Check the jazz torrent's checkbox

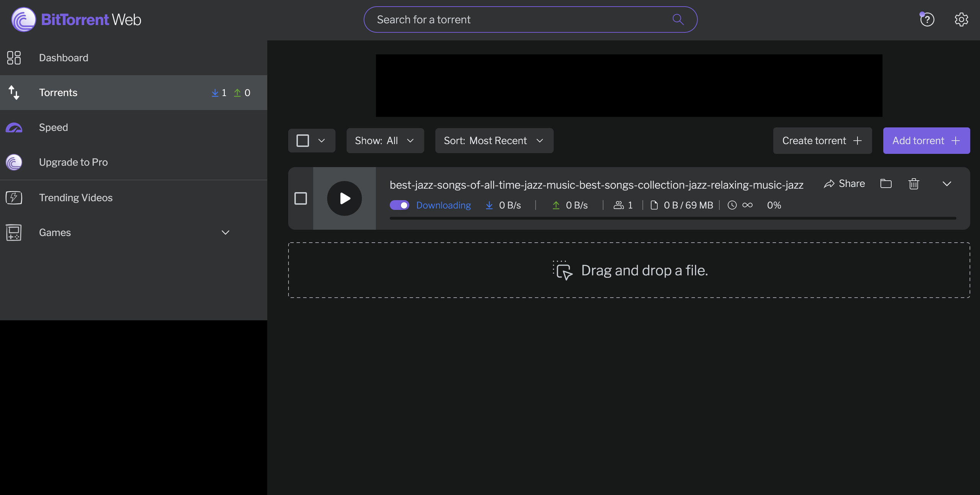[301, 198]
